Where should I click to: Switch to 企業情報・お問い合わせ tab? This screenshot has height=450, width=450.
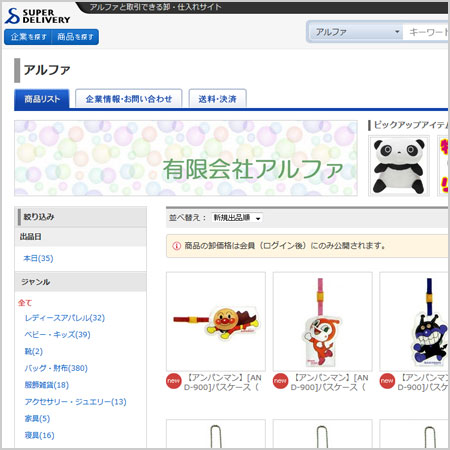click(x=129, y=99)
